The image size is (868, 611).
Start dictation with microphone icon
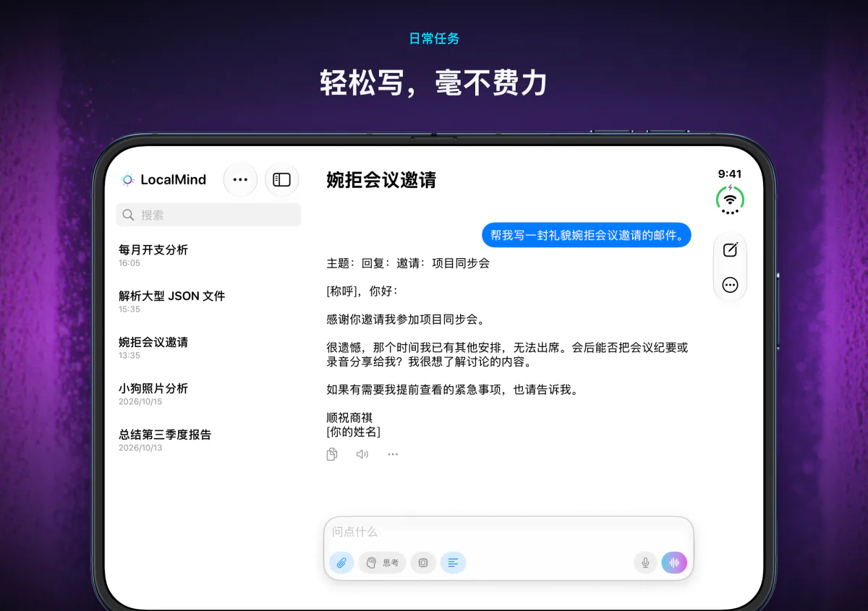[645, 563]
